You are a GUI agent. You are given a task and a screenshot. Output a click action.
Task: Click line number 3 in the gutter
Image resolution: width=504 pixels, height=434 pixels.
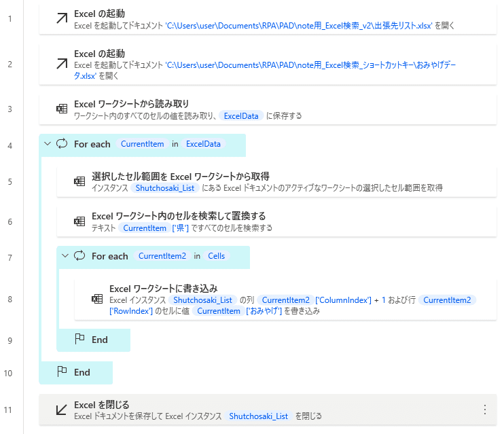10,109
